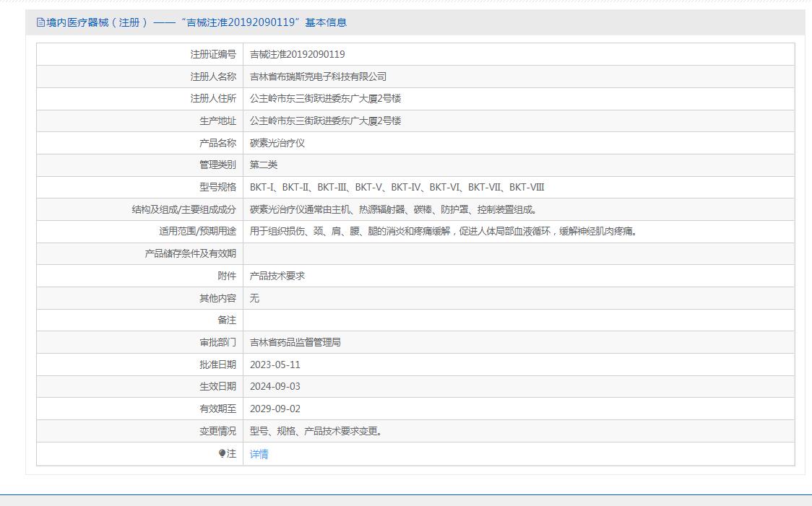Click the 备注 label cell
Viewport: 812px width, 506px height.
140,320
